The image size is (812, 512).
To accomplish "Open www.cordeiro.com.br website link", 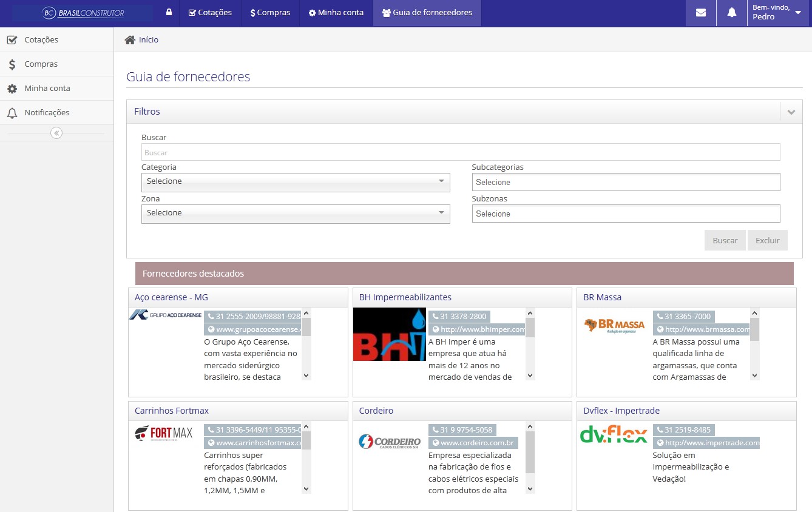I will pos(473,443).
